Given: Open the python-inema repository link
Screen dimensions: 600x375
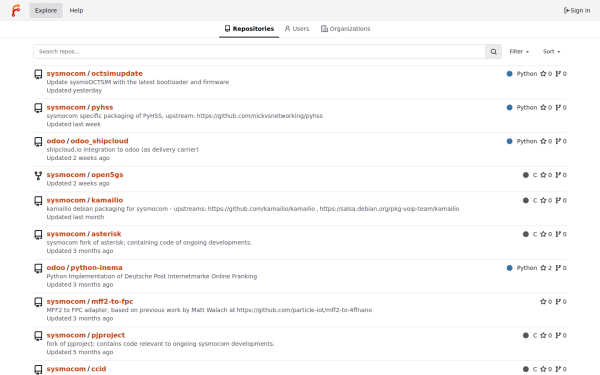Looking at the screenshot, I should pyautogui.click(x=96, y=267).
